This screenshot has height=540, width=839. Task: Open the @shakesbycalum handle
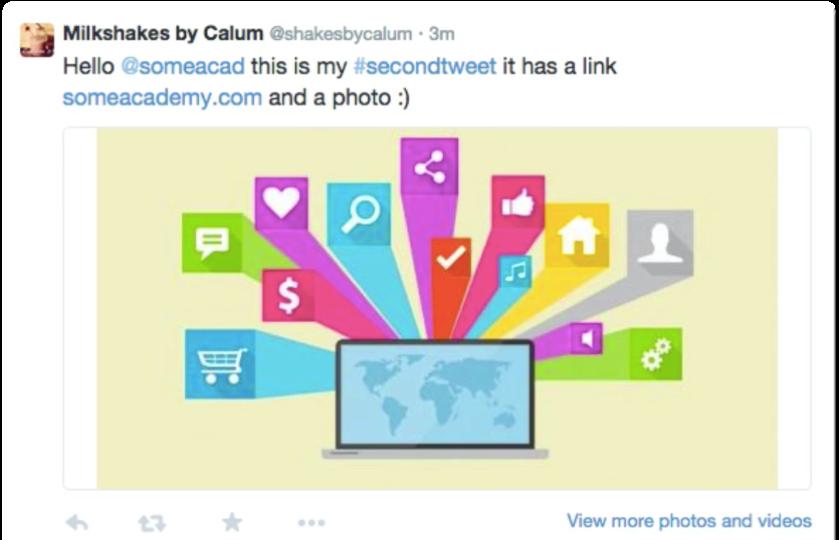pyautogui.click(x=341, y=34)
